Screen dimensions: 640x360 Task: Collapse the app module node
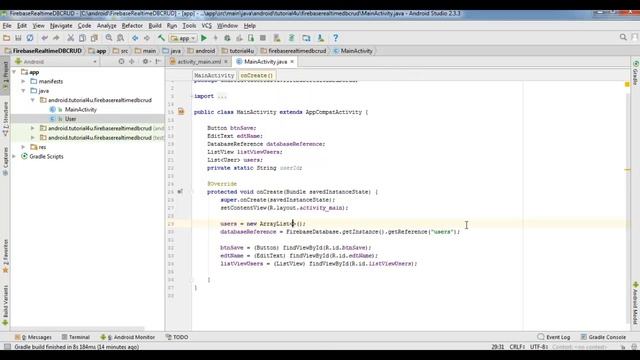[x=14, y=72]
